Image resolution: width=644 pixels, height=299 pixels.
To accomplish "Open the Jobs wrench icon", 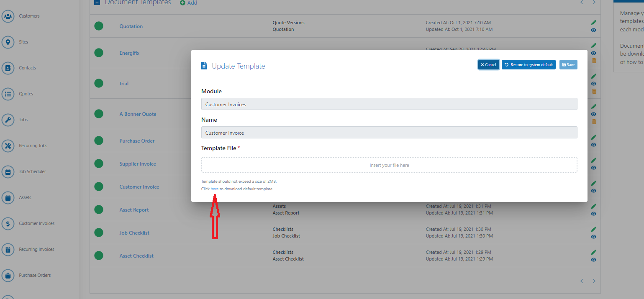I will click(x=8, y=120).
